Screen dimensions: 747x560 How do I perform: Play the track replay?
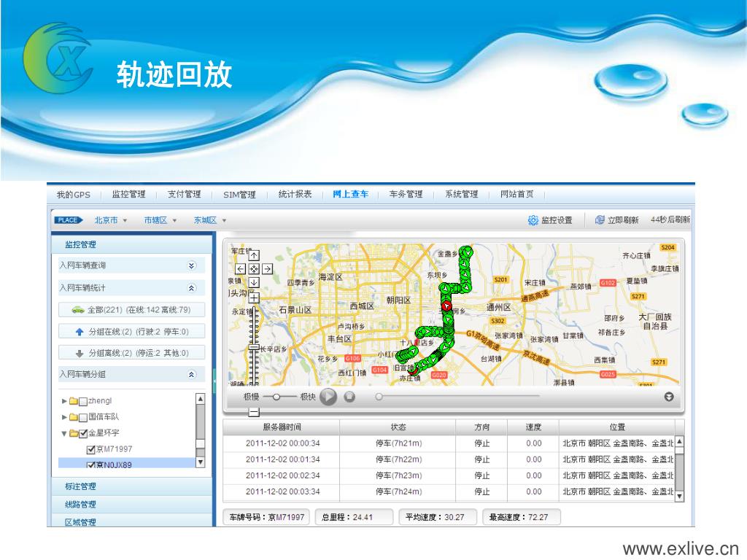pos(328,396)
